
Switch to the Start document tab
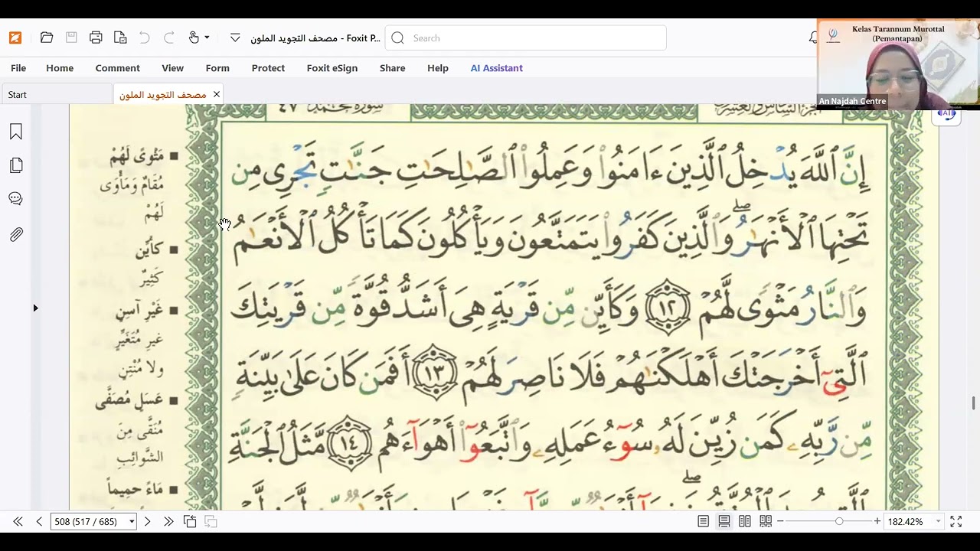pyautogui.click(x=55, y=94)
